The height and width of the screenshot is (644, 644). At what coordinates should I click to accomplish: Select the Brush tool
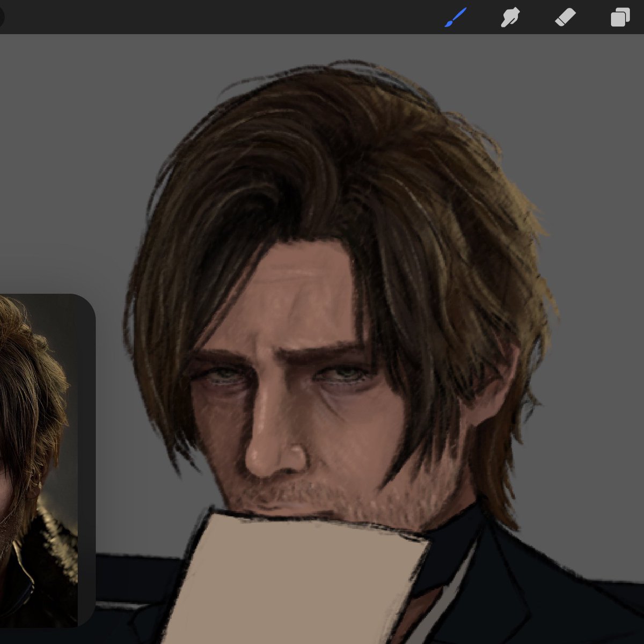coord(456,17)
